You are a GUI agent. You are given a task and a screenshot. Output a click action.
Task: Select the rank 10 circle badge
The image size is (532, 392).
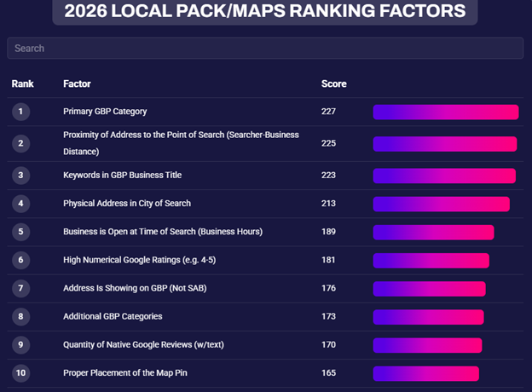(20, 373)
